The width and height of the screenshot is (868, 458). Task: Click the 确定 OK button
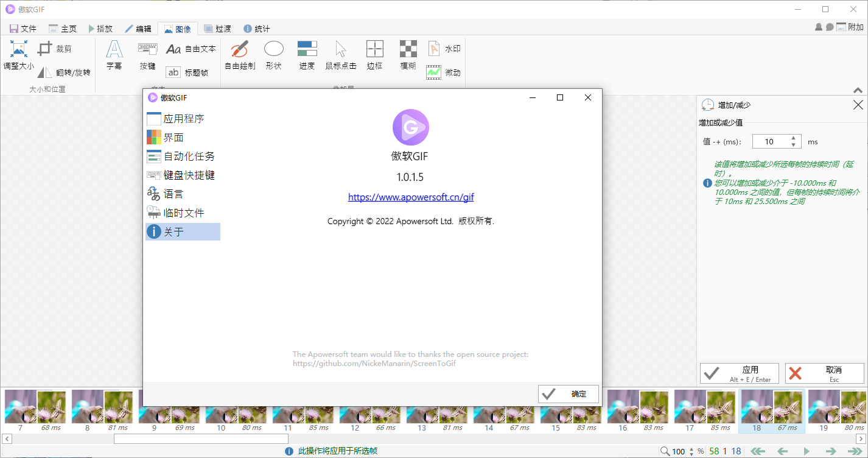pyautogui.click(x=569, y=394)
